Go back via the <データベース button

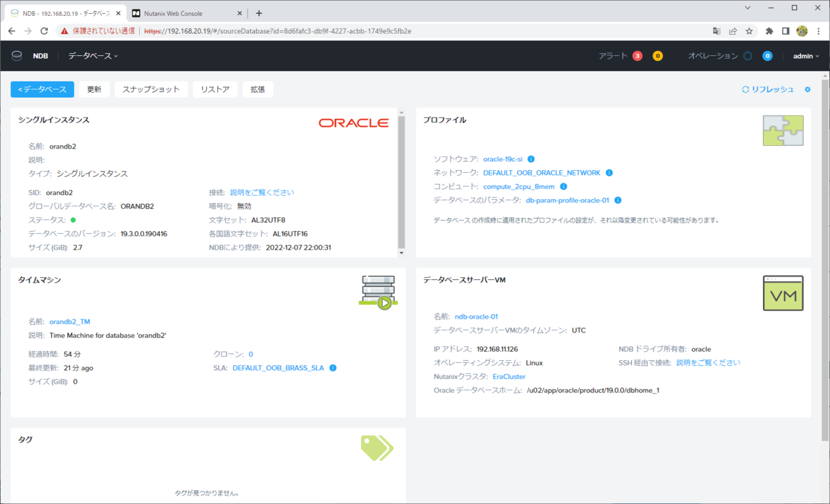42,89
